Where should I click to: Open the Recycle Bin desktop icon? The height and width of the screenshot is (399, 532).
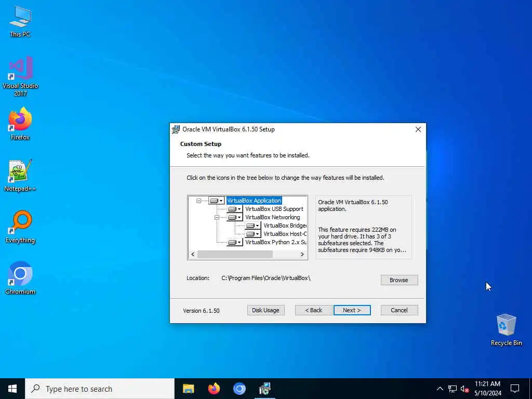506,330
